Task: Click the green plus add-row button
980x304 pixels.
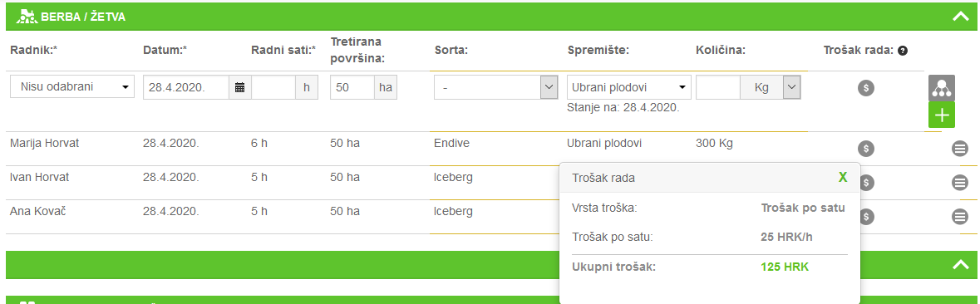Action: tap(941, 115)
